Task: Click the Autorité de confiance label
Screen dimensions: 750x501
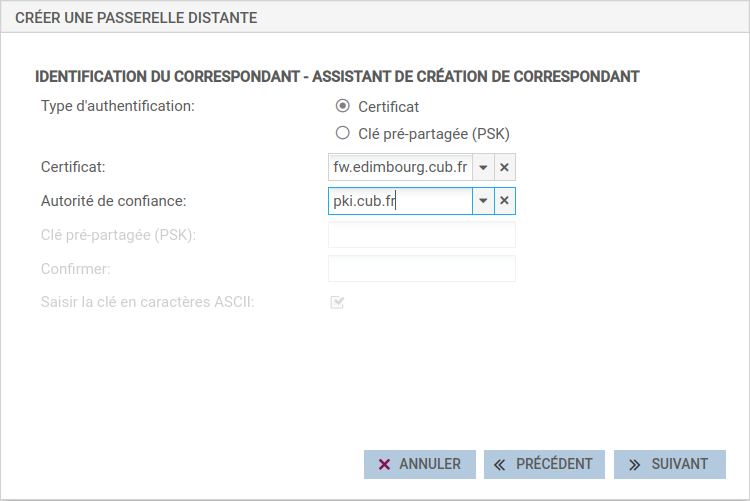Action: tap(114, 201)
